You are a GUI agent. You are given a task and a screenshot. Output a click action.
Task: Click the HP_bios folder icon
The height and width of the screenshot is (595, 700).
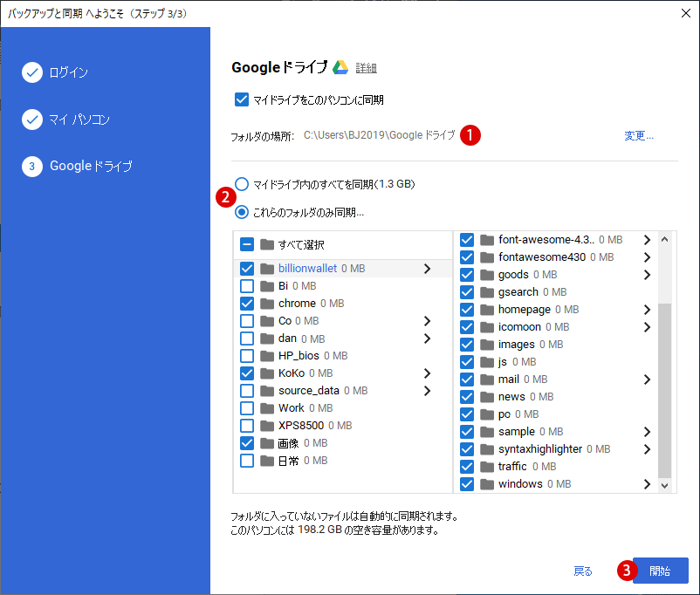click(x=267, y=356)
